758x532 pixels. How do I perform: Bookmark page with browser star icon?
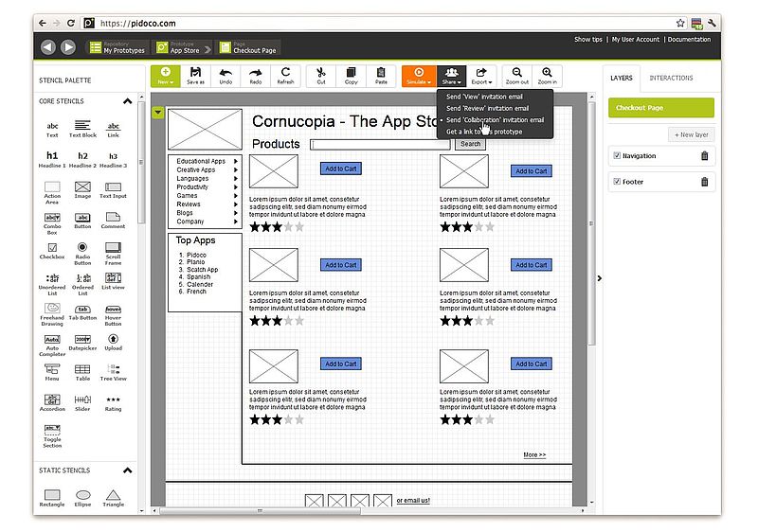coord(680,23)
